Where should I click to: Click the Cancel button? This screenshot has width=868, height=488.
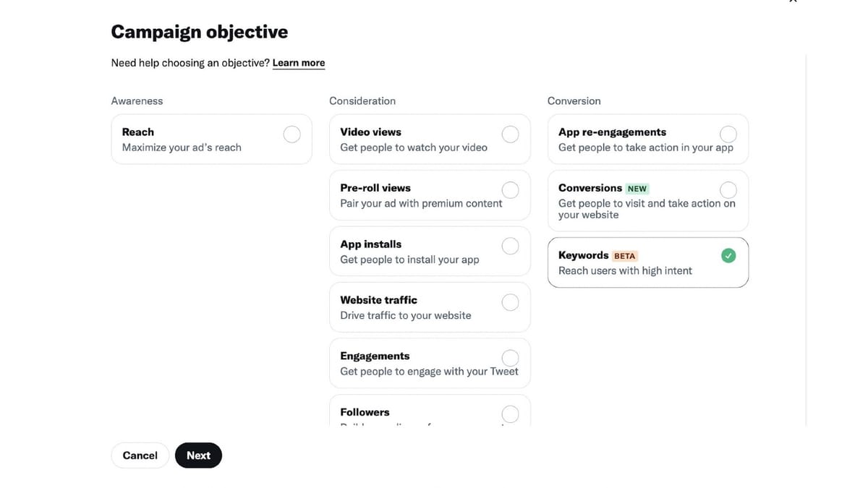pos(140,455)
